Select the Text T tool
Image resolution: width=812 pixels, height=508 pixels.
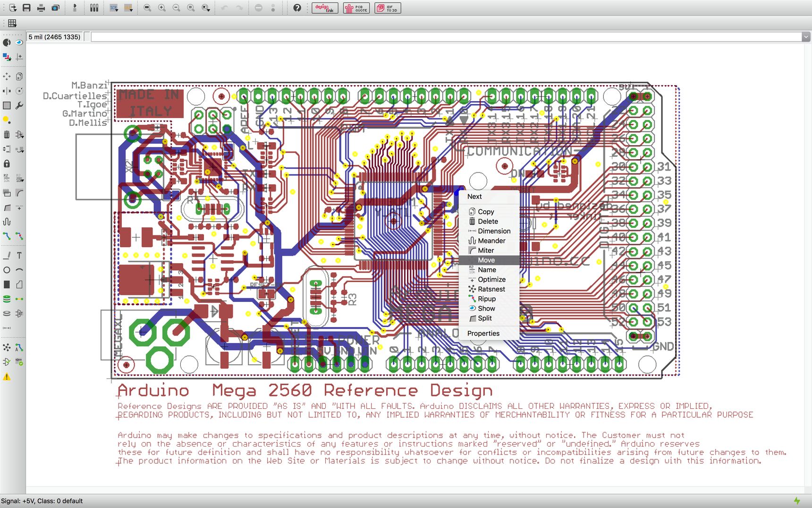[19, 256]
